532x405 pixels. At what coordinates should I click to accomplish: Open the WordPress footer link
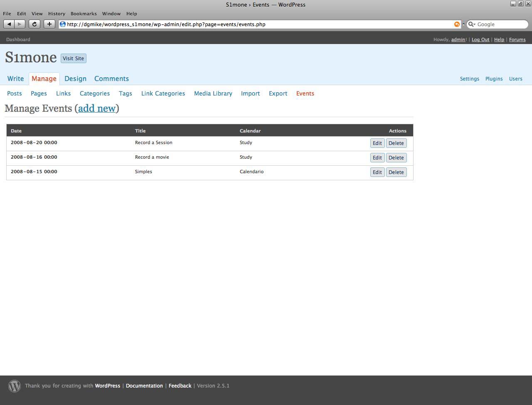click(x=108, y=386)
